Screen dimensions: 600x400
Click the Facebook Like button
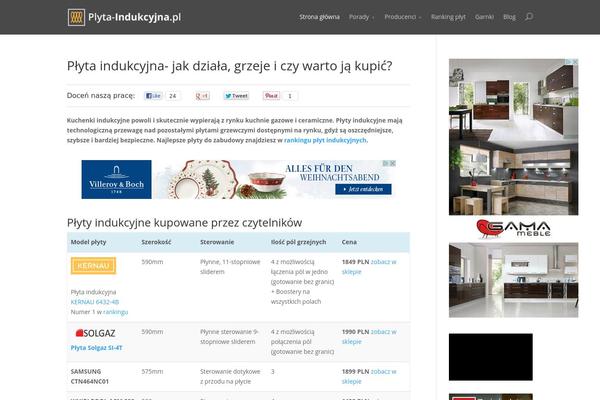(153, 96)
